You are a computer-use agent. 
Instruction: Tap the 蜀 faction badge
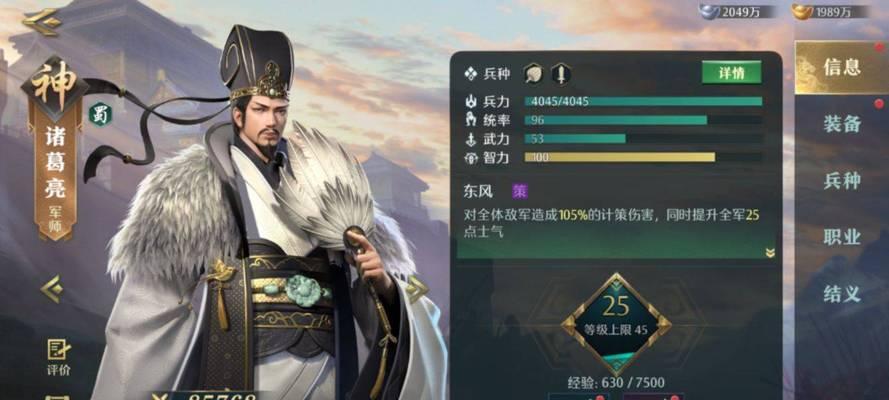point(100,114)
